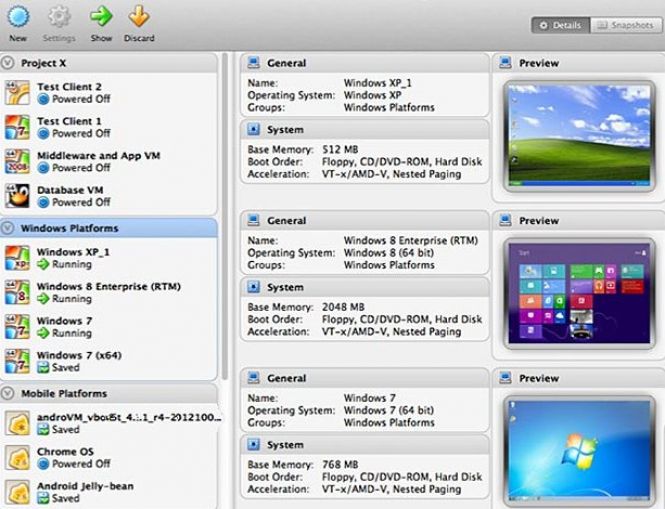Switch to the Details view

(560, 25)
